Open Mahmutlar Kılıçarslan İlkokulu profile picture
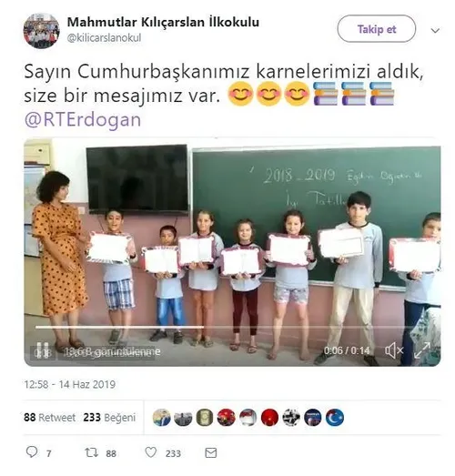 click(x=41, y=31)
